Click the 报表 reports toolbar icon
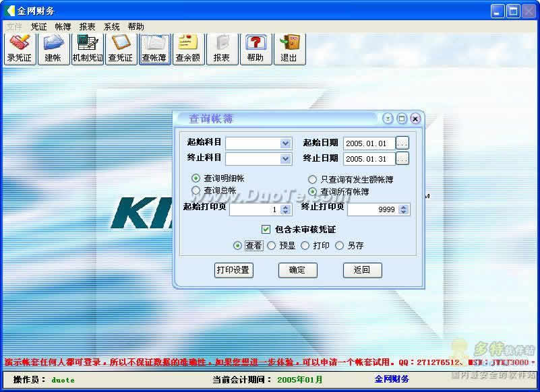The height and width of the screenshot is (392, 540). coord(222,49)
